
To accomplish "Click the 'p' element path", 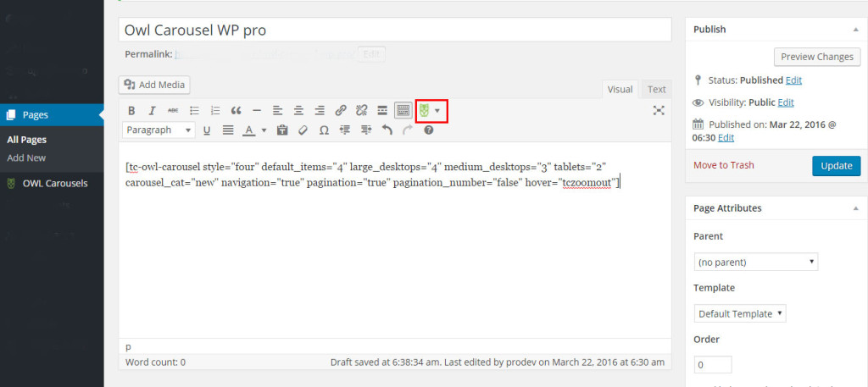I will tap(129, 346).
